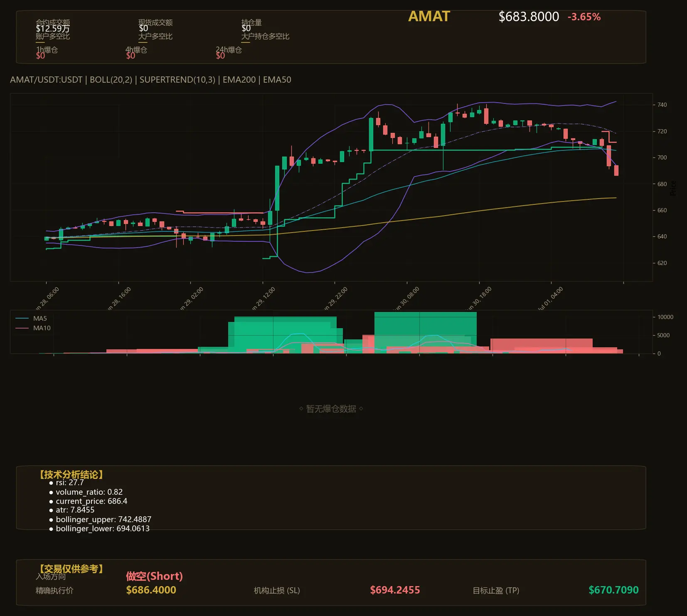Click the 1h爆仓 label
687x616 pixels.
tap(47, 50)
